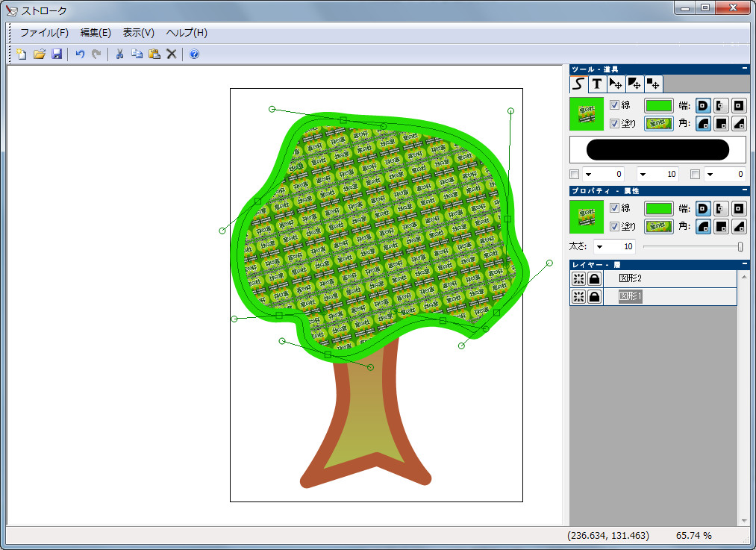The height and width of the screenshot is (550, 756).
Task: Open 太さ thickness dropdown
Action: [599, 247]
